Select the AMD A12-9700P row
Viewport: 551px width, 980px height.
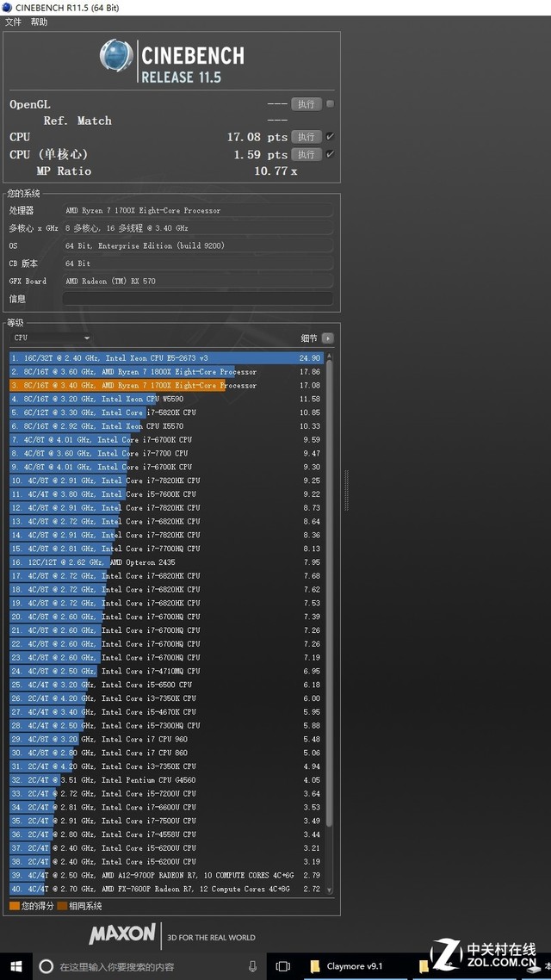point(167,875)
